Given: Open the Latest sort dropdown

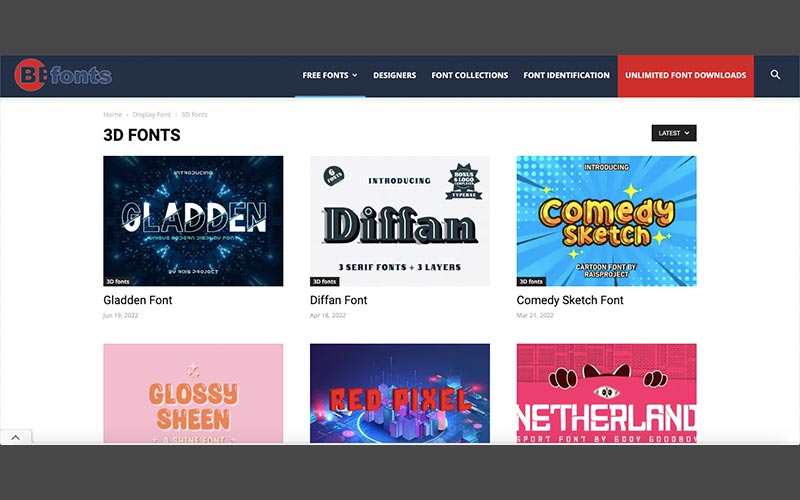Looking at the screenshot, I should (x=673, y=133).
